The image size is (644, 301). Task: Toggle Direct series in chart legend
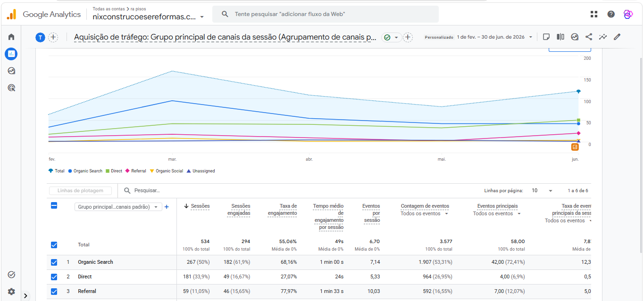[x=114, y=171]
